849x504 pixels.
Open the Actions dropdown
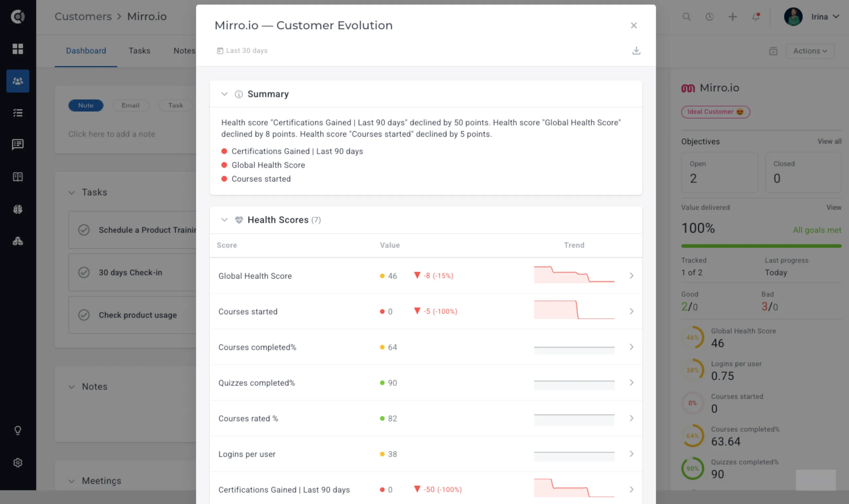coord(810,51)
